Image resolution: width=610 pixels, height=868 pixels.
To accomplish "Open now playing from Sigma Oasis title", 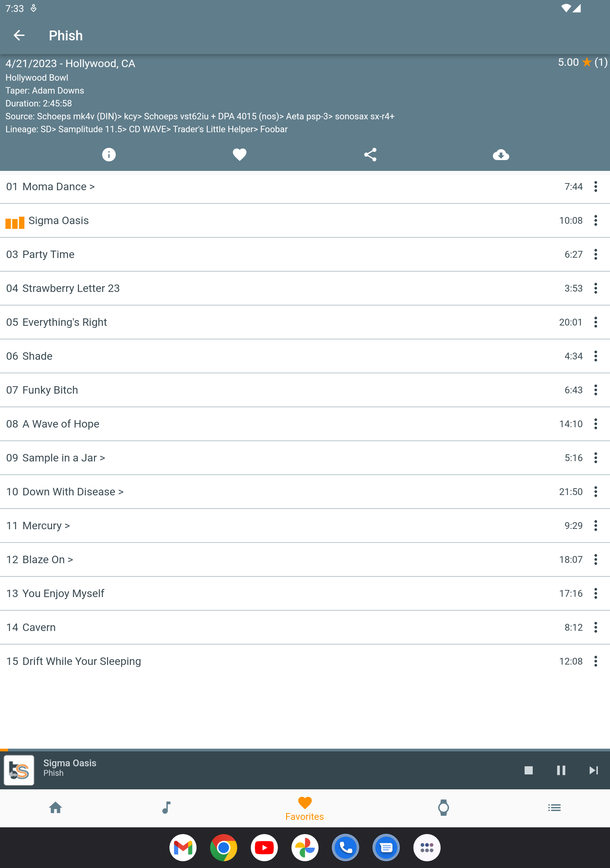I will point(70,763).
